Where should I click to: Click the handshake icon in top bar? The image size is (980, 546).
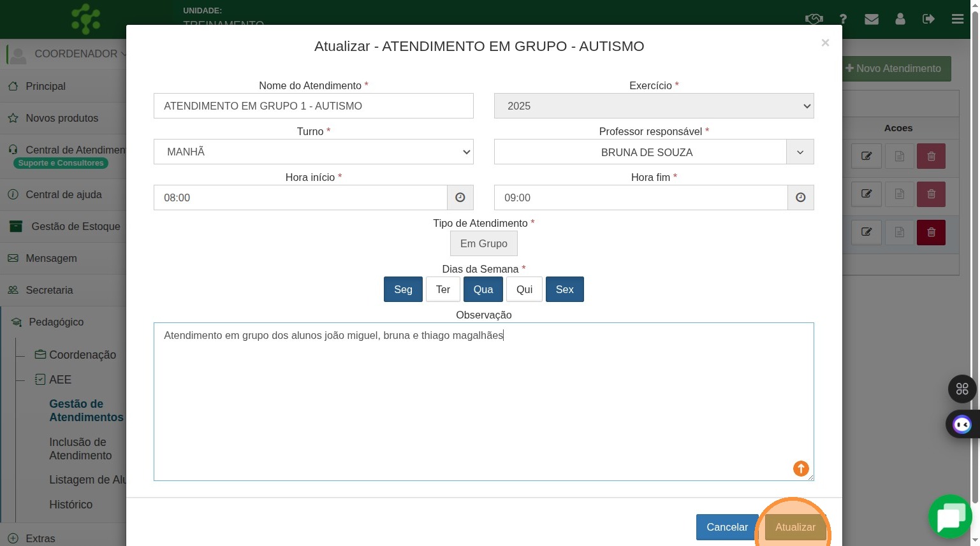coord(814,19)
